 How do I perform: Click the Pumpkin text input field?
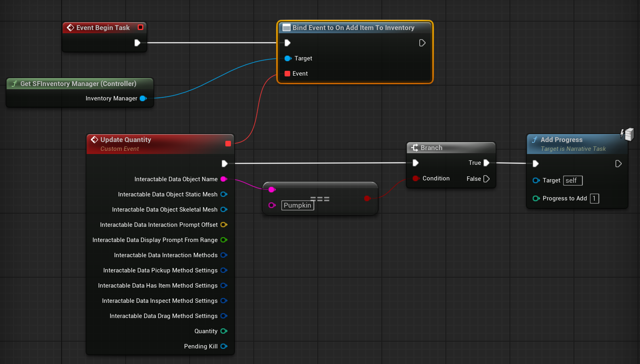(x=298, y=205)
